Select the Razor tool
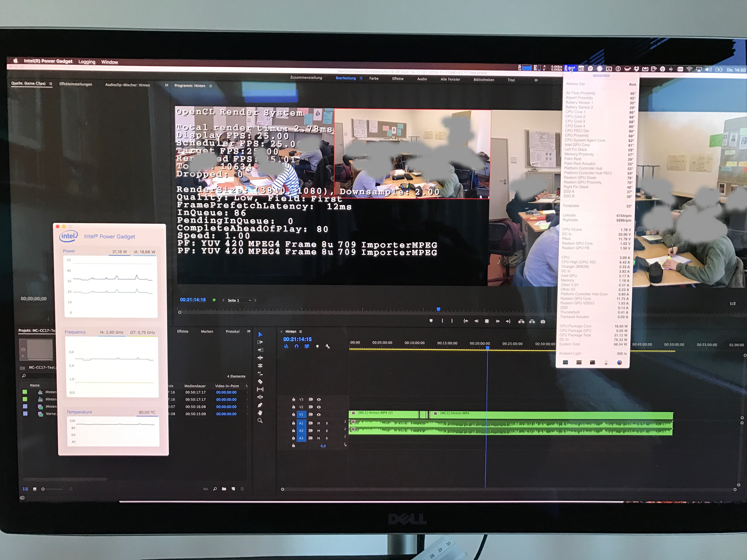Image resolution: width=747 pixels, height=560 pixels. pyautogui.click(x=260, y=381)
